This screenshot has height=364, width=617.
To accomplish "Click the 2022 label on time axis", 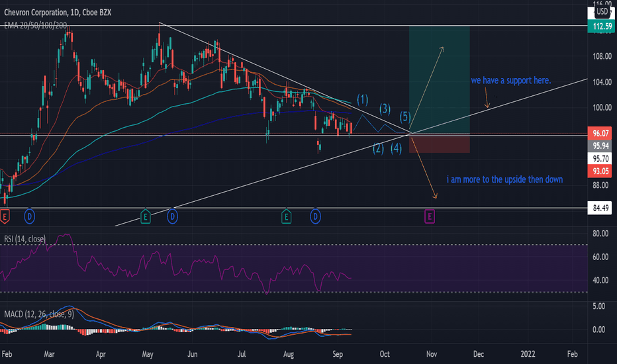I will [x=528, y=354].
